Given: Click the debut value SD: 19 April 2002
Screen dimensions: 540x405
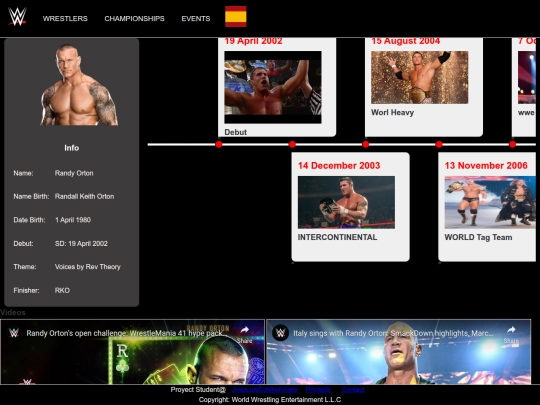Looking at the screenshot, I should [x=81, y=243].
